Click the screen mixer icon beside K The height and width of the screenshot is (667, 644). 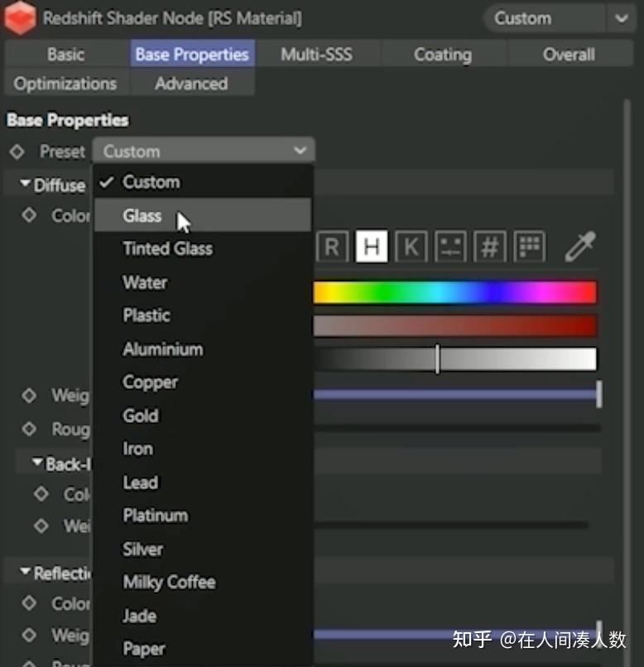pos(451,246)
